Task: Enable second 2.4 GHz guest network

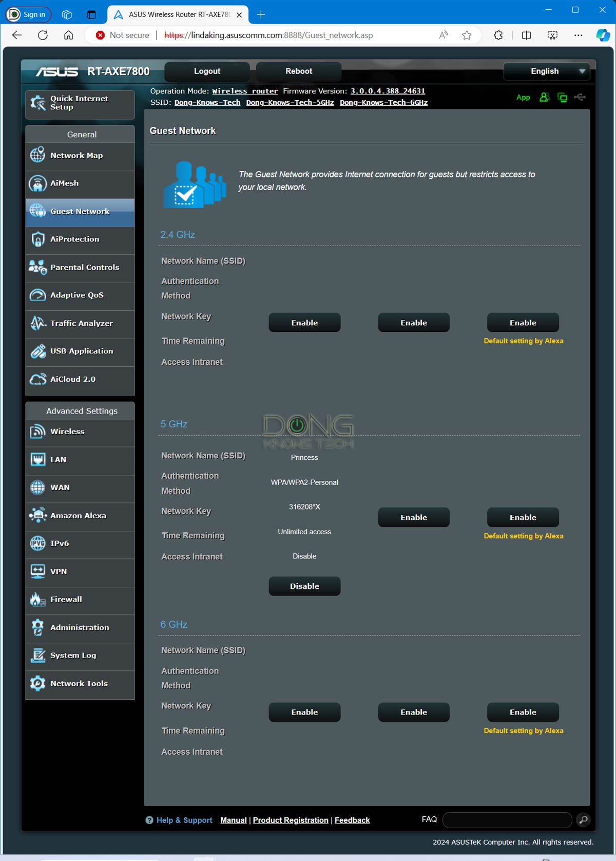Action: 414,323
